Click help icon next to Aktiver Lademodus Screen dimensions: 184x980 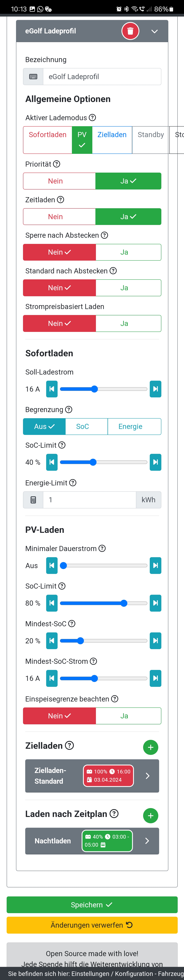92,118
